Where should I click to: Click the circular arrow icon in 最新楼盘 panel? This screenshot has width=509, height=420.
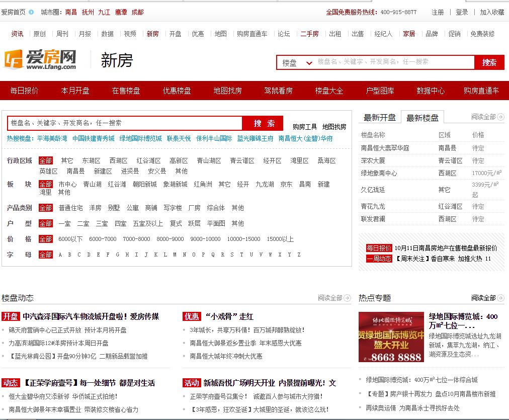coord(500,117)
